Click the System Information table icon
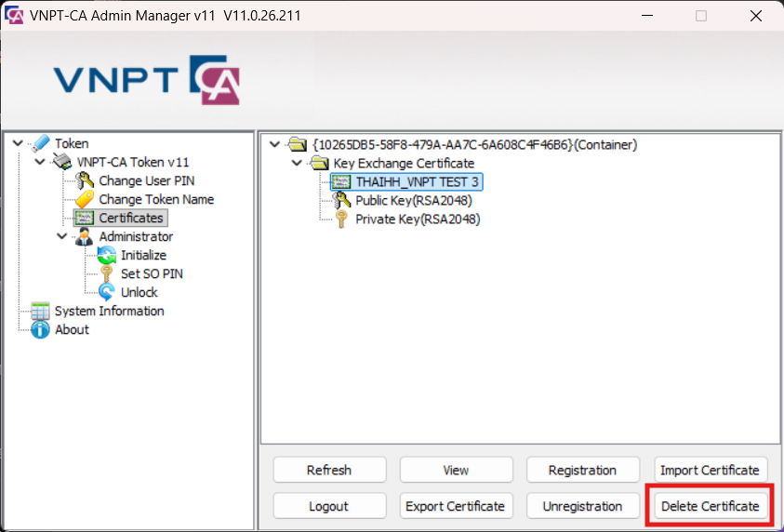The width and height of the screenshot is (784, 532). pyautogui.click(x=40, y=311)
